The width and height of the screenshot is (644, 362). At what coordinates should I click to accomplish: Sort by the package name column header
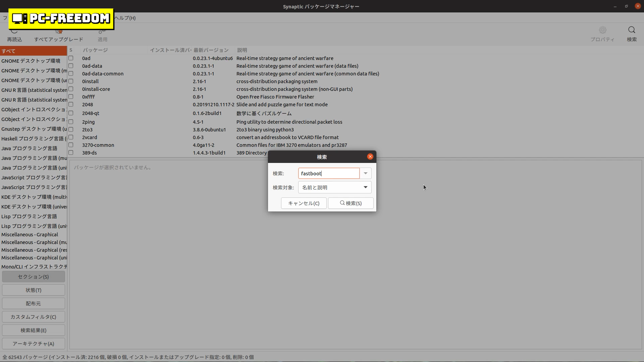click(x=95, y=50)
